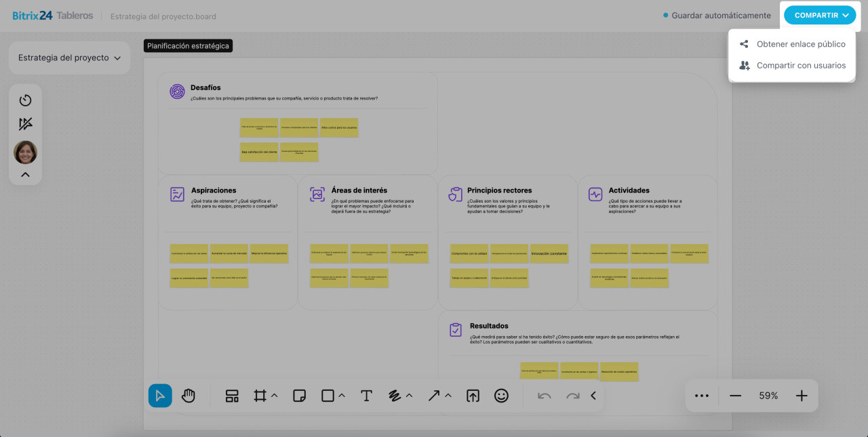Viewport: 868px width, 437px height.
Task: Choose the Text tool
Action: [366, 396]
